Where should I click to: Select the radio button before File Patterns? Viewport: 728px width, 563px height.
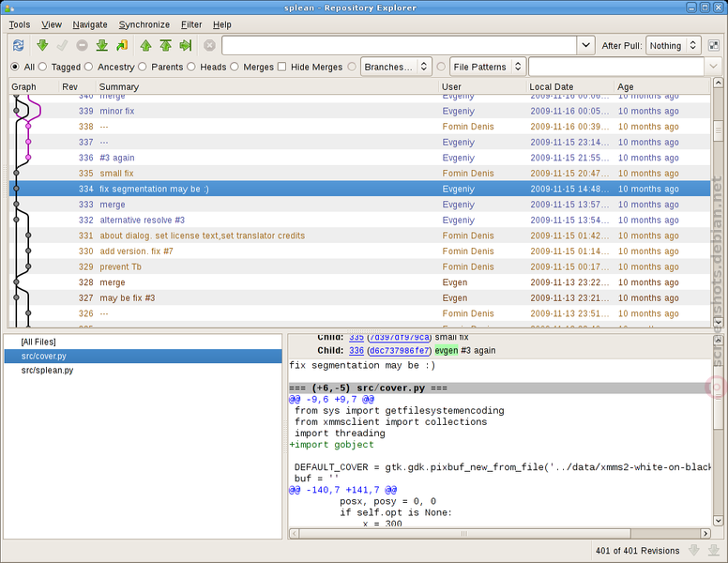pyautogui.click(x=441, y=67)
